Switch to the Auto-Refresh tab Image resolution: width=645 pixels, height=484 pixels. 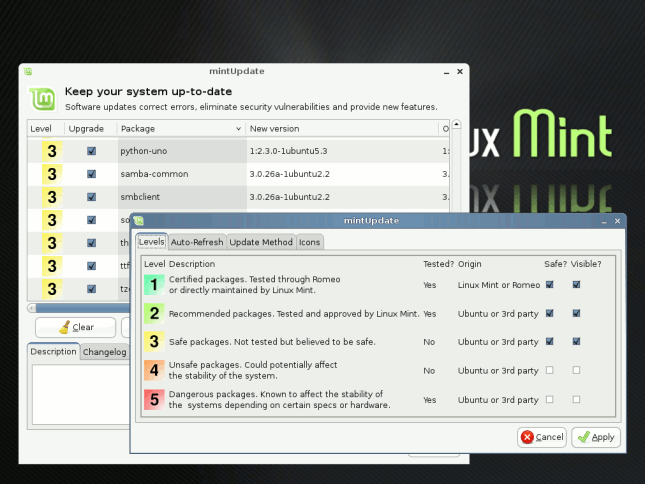tap(197, 242)
